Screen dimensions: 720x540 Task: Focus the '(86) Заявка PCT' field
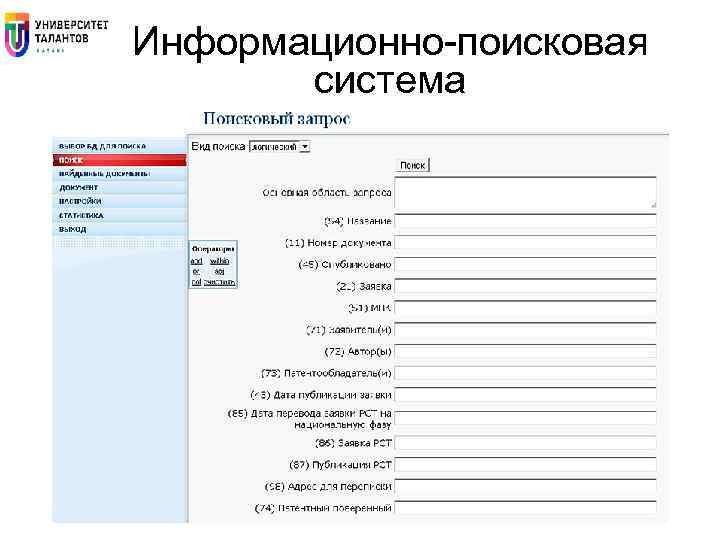click(x=525, y=443)
